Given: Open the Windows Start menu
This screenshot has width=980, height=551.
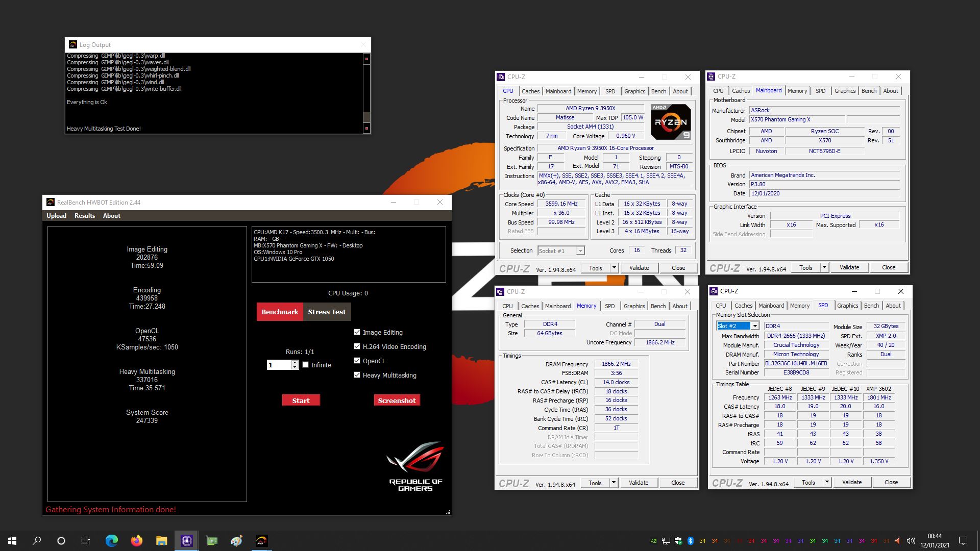Looking at the screenshot, I should (x=12, y=541).
